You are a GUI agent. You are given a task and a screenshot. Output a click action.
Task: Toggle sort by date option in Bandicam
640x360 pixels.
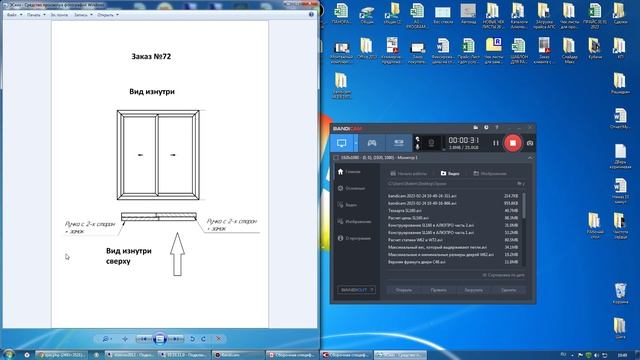click(x=504, y=275)
